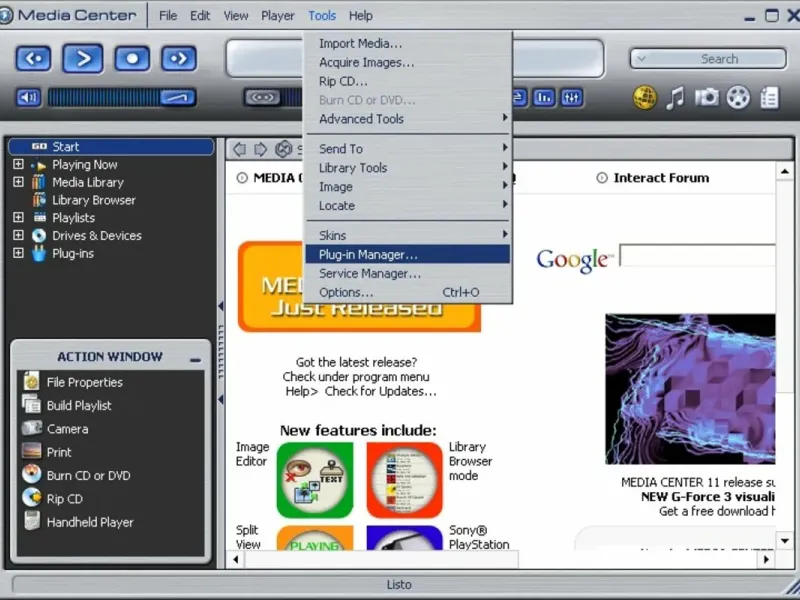This screenshot has height=600, width=800.
Task: Click the Print action
Action: pyautogui.click(x=59, y=452)
